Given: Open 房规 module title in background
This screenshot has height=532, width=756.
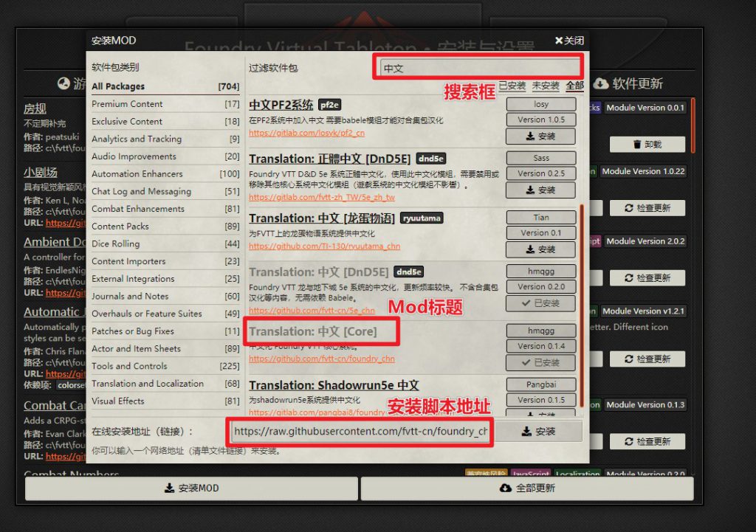Looking at the screenshot, I should pyautogui.click(x=35, y=108).
